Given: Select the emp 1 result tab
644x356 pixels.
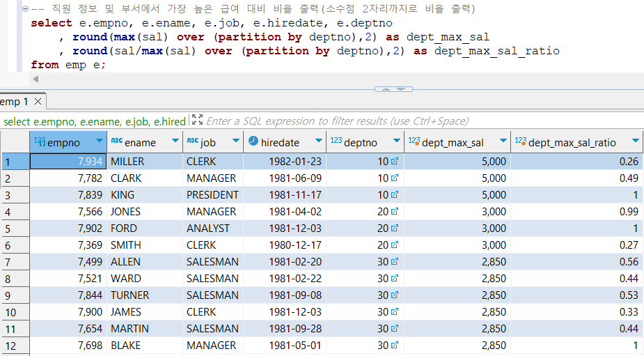Looking at the screenshot, I should click(x=14, y=102).
